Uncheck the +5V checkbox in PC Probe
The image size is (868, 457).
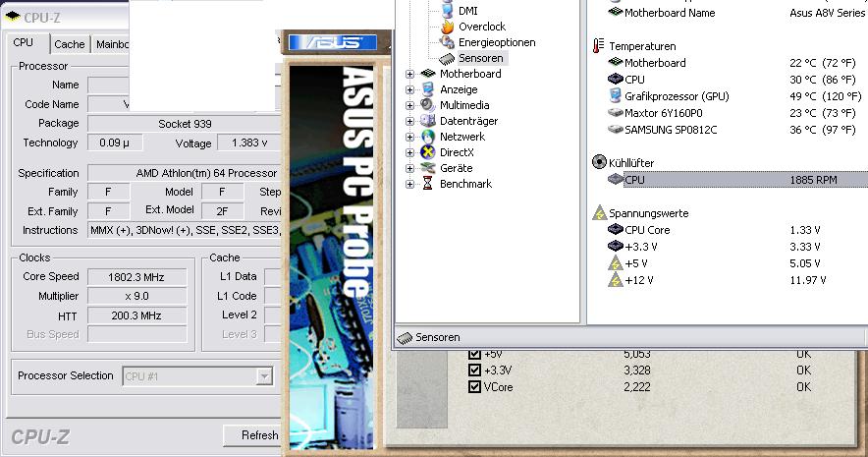tap(474, 354)
